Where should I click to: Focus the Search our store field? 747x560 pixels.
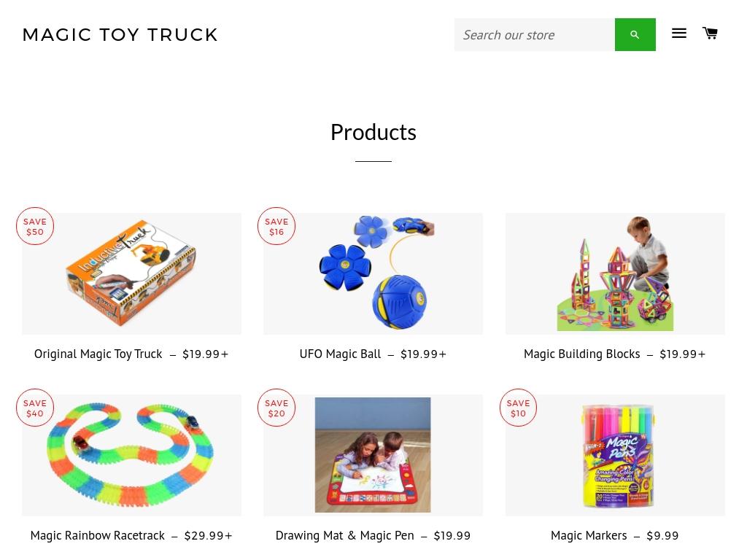coord(535,35)
